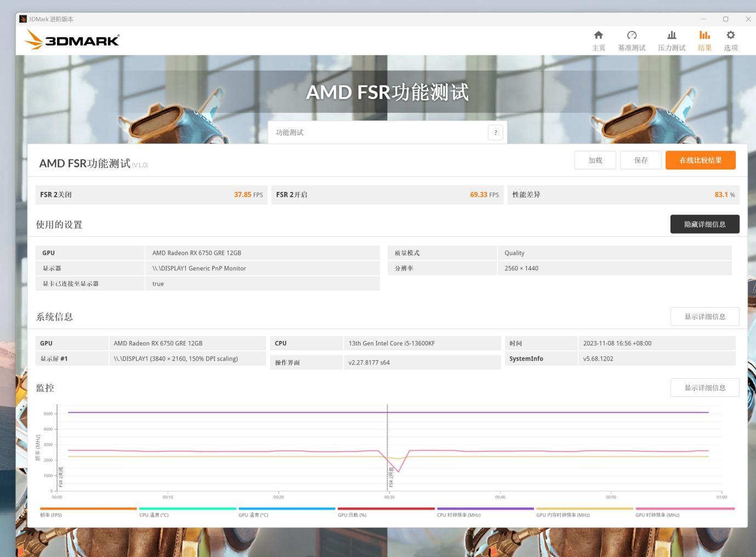Image resolution: width=756 pixels, height=557 pixels.
Task: Click the Quality mode value
Action: (514, 253)
